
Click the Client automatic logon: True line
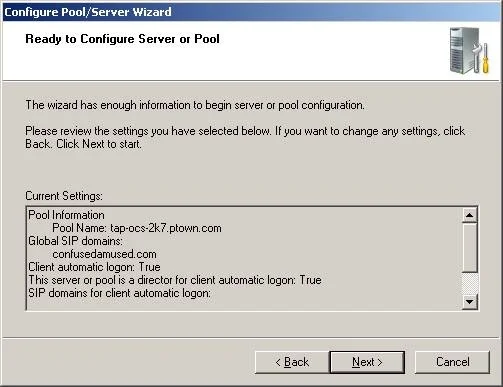click(x=94, y=267)
